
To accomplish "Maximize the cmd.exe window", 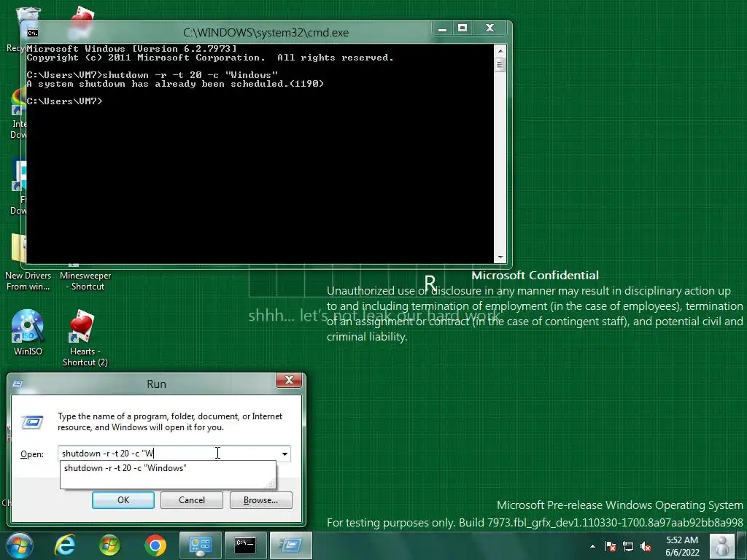I will (462, 28).
